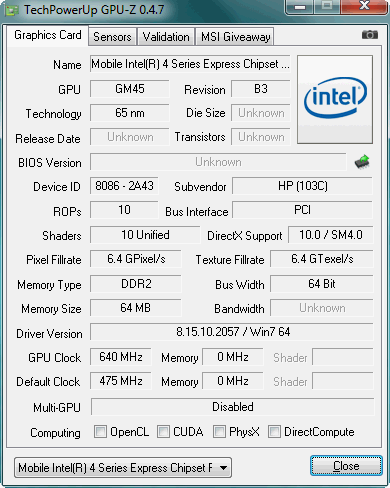Click the Transistors Unknown field
The height and width of the screenshot is (488, 390).
point(261,137)
